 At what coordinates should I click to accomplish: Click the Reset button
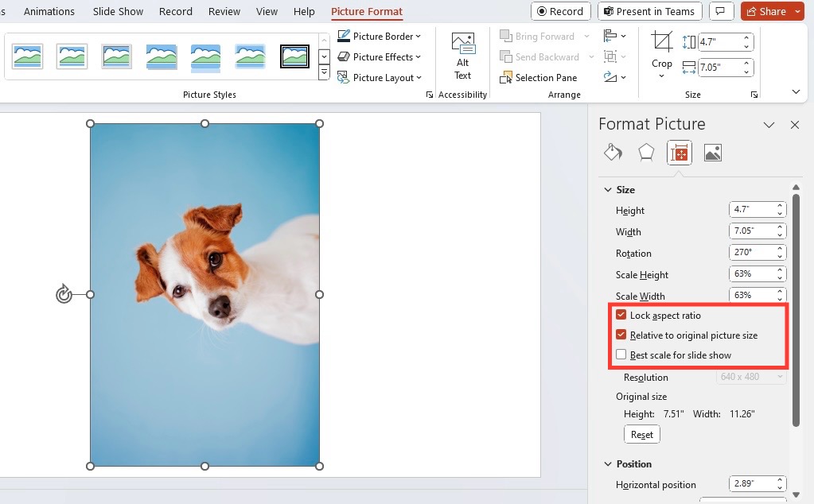(641, 435)
